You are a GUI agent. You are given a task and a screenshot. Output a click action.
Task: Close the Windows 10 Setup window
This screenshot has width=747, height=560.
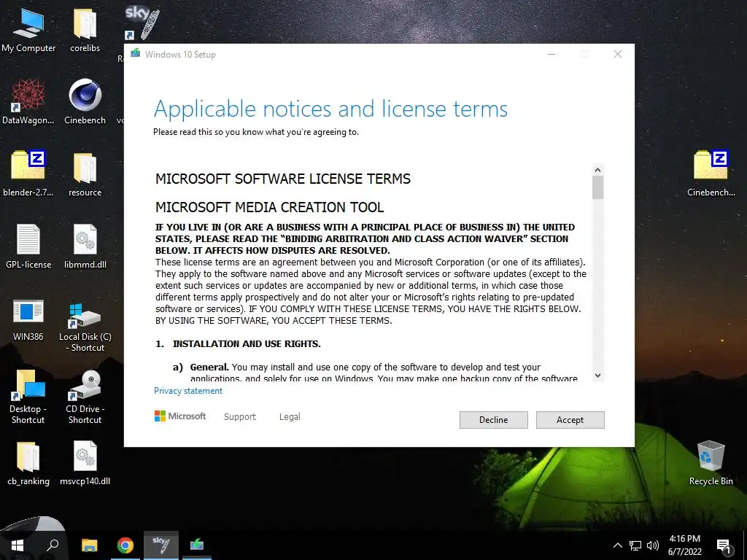coord(618,54)
